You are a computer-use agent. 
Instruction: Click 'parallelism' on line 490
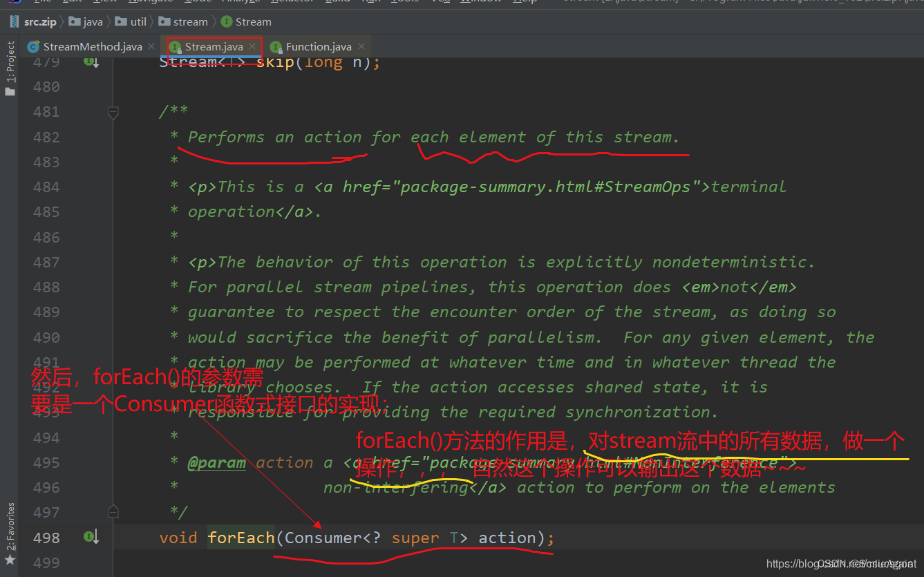(540, 337)
